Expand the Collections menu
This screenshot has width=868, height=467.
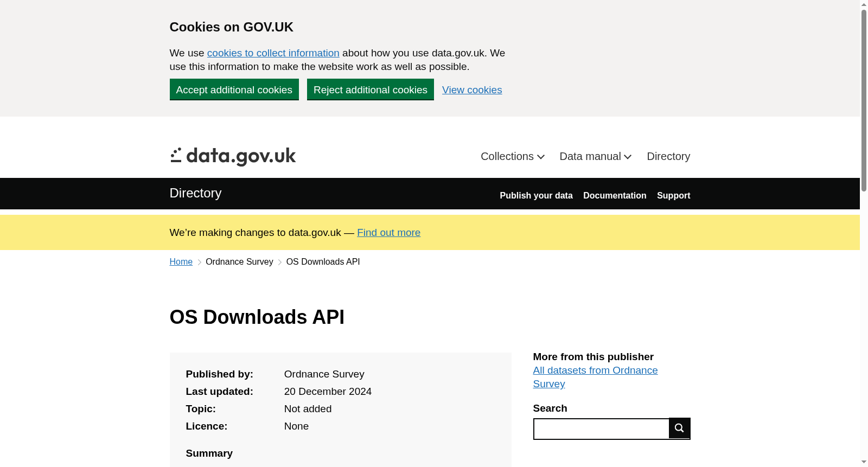(x=513, y=156)
